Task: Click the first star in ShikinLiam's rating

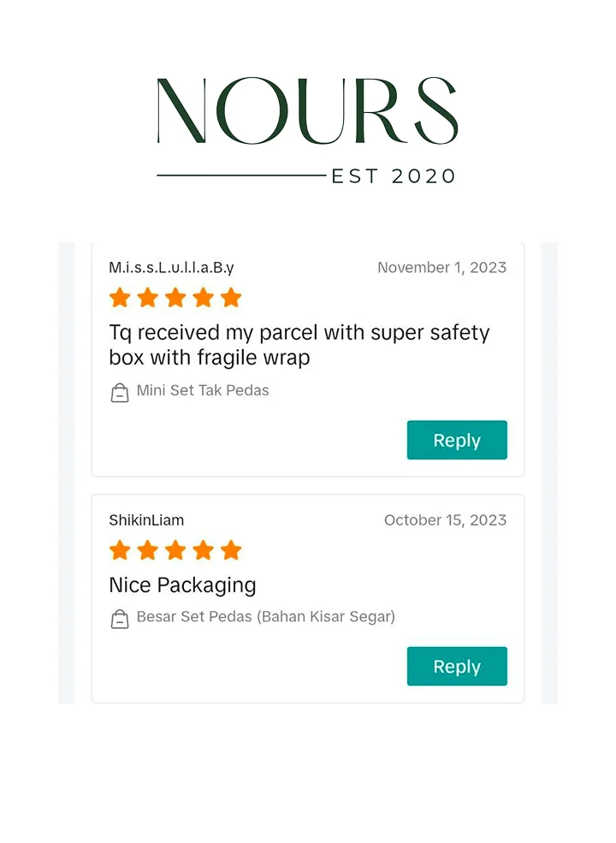Action: point(120,550)
